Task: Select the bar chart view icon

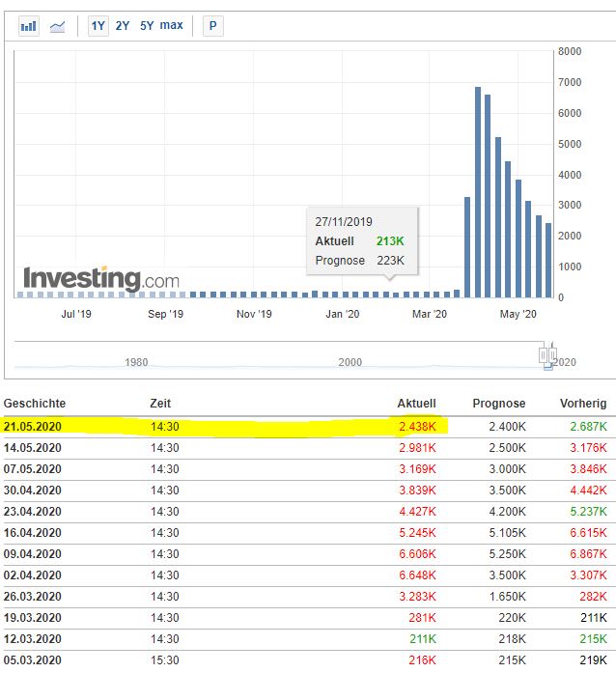Action: pos(29,26)
